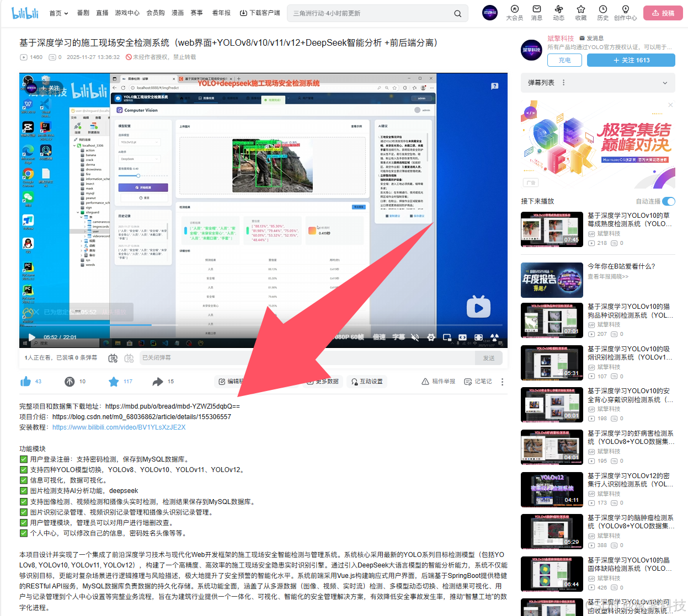The width and height of the screenshot is (688, 616).
Task: Click the pink 投稿 upload button
Action: pyautogui.click(x=663, y=13)
